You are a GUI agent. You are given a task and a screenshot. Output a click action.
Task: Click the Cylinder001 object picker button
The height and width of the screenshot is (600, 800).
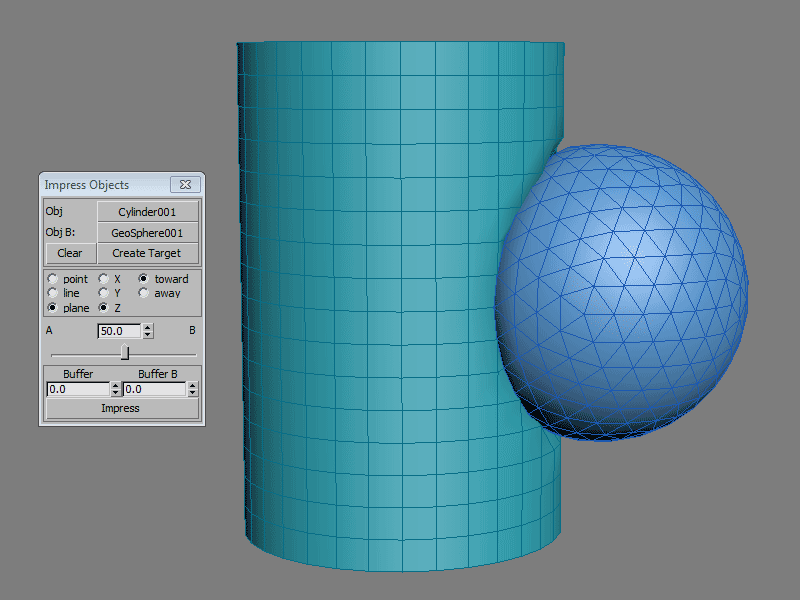147,212
